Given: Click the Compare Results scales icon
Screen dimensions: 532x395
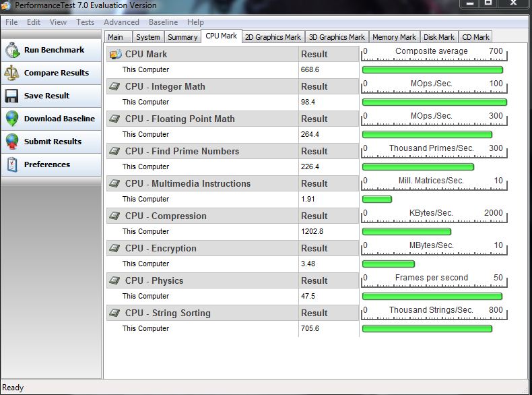Looking at the screenshot, I should pos(11,73).
